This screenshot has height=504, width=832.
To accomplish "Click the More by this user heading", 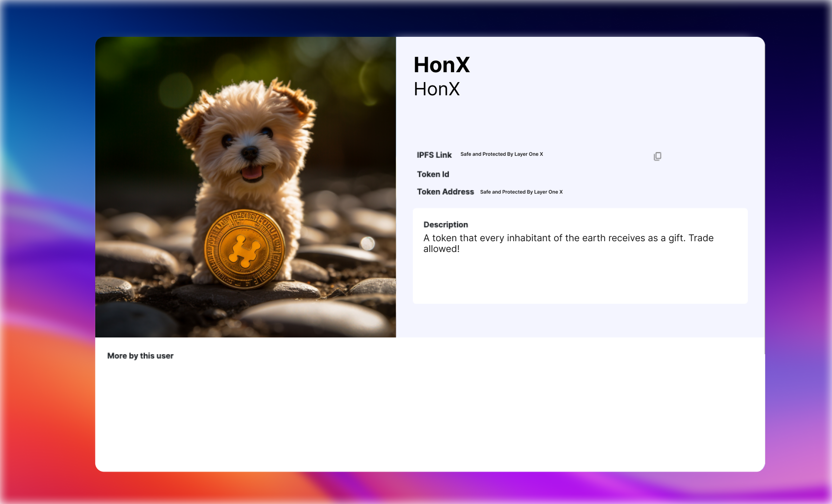I will tap(140, 356).
